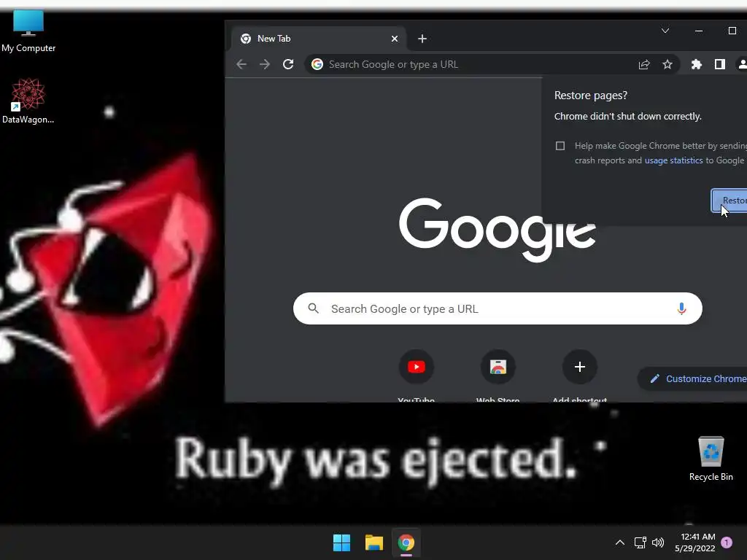Reload the page in Chrome

click(x=288, y=64)
